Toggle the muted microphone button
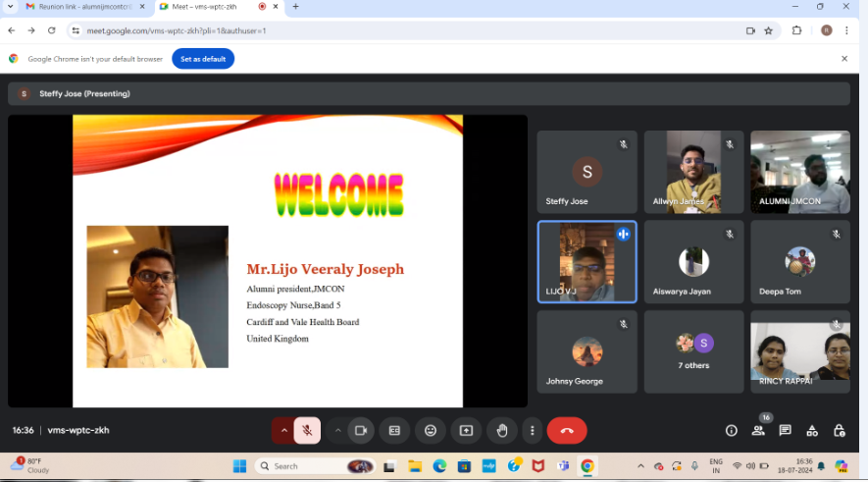Screen dimensions: 868x482 coord(307,431)
